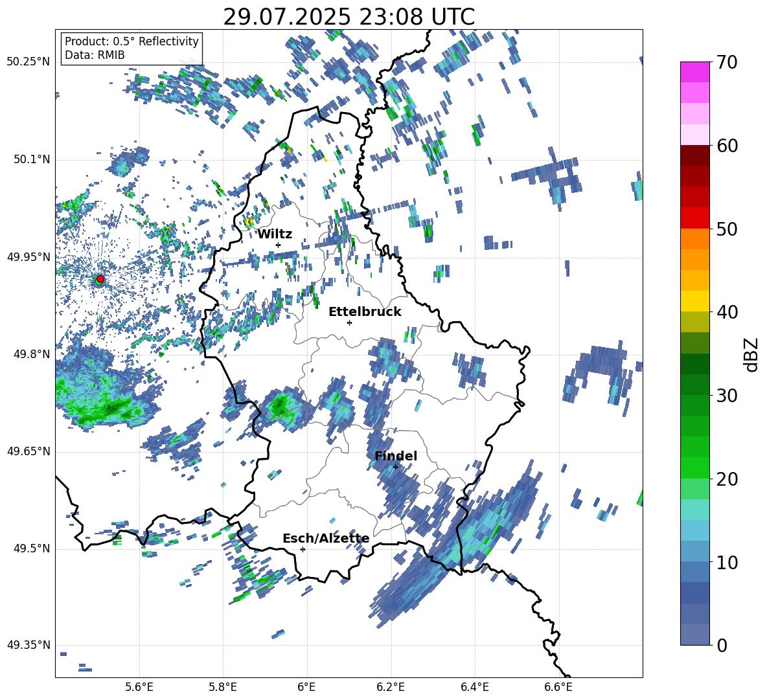Viewport: 767px width, 700px height.
Task: Click the yellow colorbar segment at 40
Action: pyautogui.click(x=694, y=301)
